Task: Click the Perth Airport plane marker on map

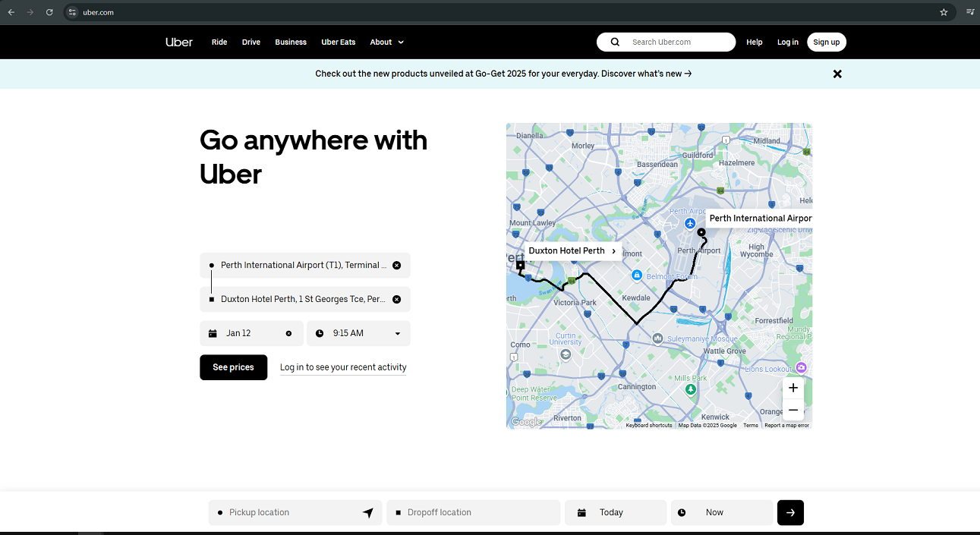Action: click(690, 223)
